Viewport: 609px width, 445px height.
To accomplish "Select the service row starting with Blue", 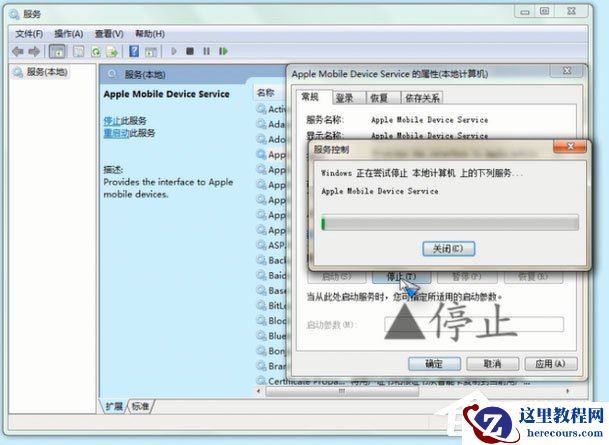I will tap(271, 335).
